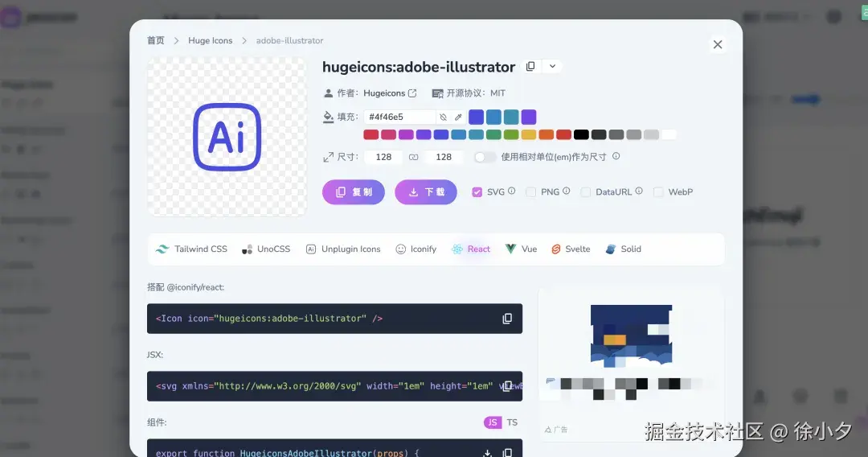This screenshot has height=457, width=868.
Task: Click the adobe-illustrator breadcrumb text
Action: (289, 40)
